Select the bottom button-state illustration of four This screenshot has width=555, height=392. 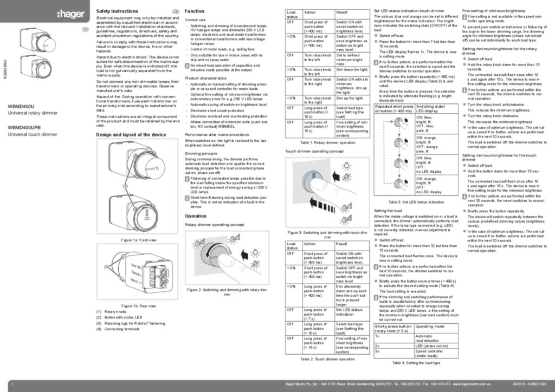401,186
